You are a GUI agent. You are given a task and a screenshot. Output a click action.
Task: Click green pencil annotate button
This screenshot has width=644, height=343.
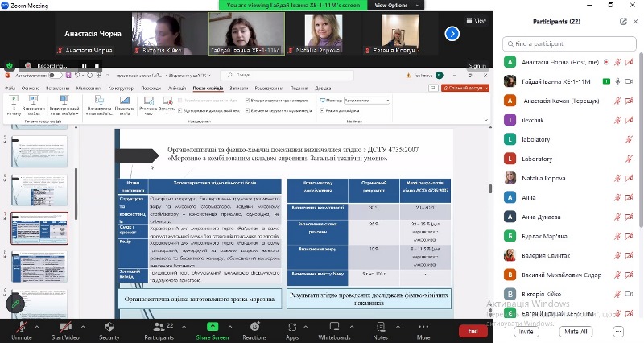[15, 304]
